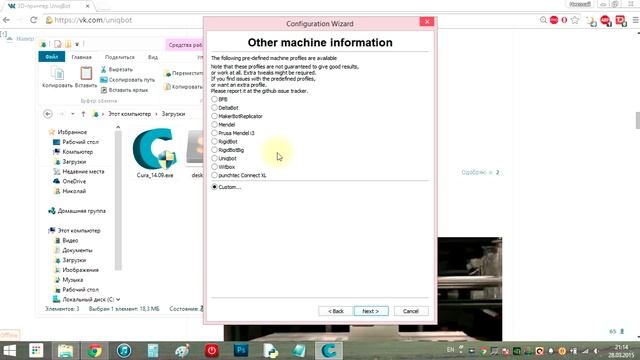This screenshot has width=640, height=360.
Task: Go up one folder in Explorer
Action: pyautogui.click(x=83, y=114)
